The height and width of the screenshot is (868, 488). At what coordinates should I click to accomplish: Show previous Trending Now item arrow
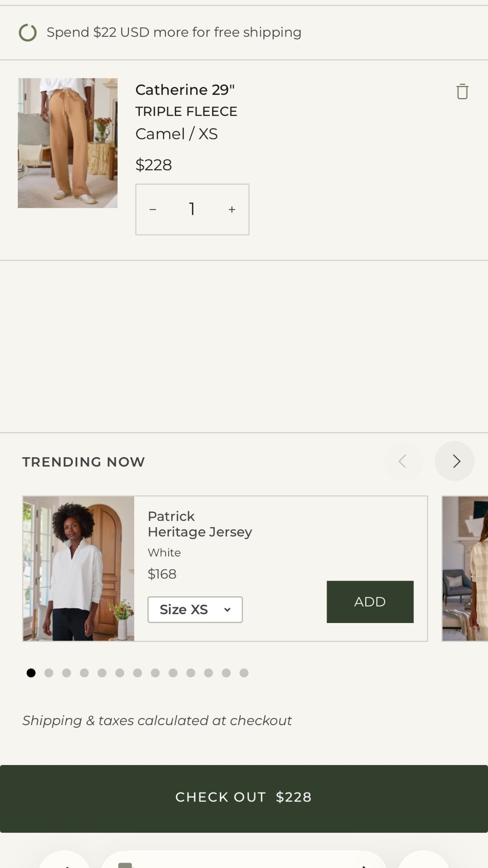(x=403, y=461)
